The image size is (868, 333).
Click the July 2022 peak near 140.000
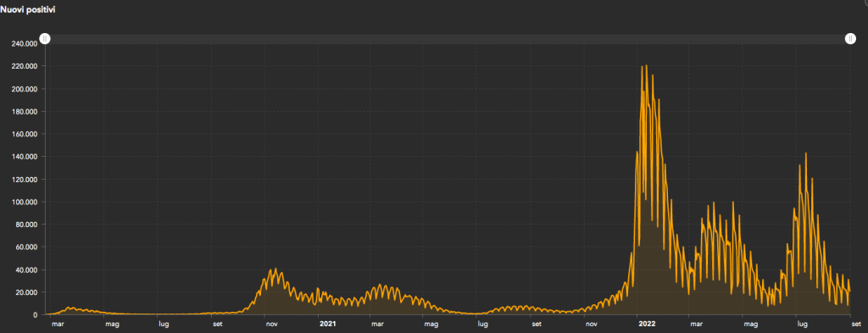[806, 153]
